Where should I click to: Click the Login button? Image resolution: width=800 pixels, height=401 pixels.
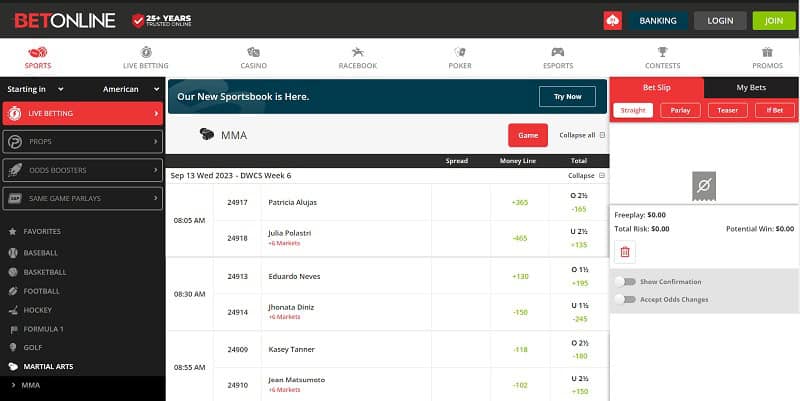coord(720,20)
